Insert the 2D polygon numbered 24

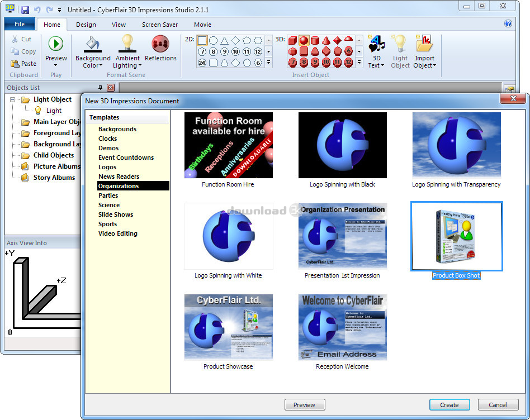coord(202,63)
